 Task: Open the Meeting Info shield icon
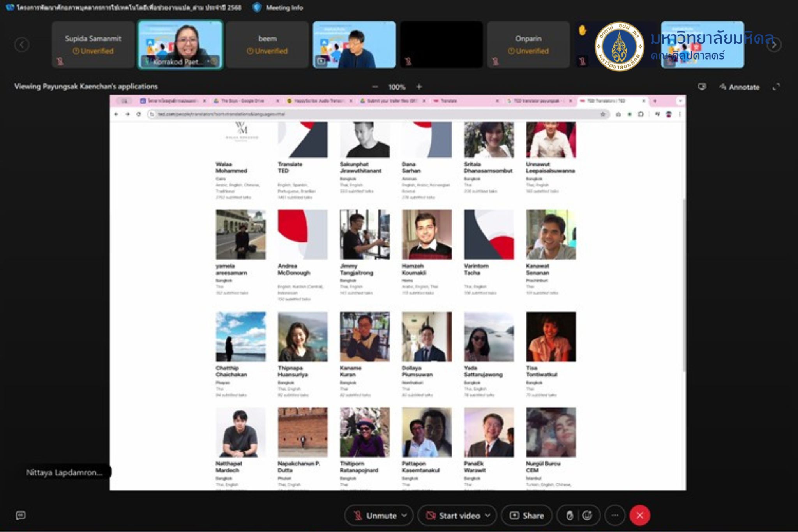(x=257, y=7)
